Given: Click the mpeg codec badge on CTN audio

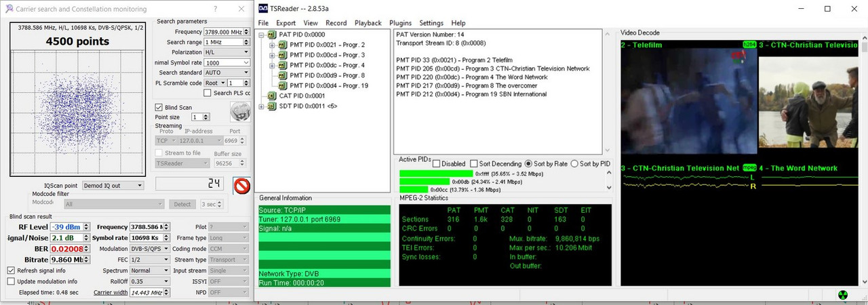Looking at the screenshot, I should [x=749, y=167].
